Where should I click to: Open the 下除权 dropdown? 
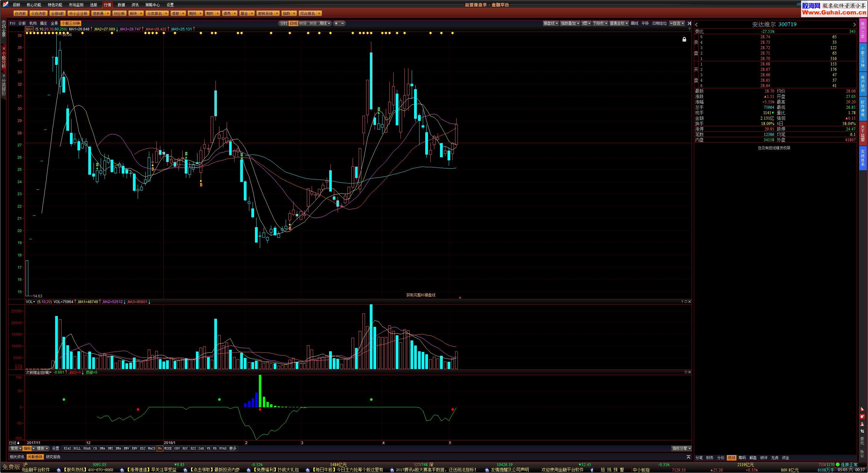click(600, 23)
